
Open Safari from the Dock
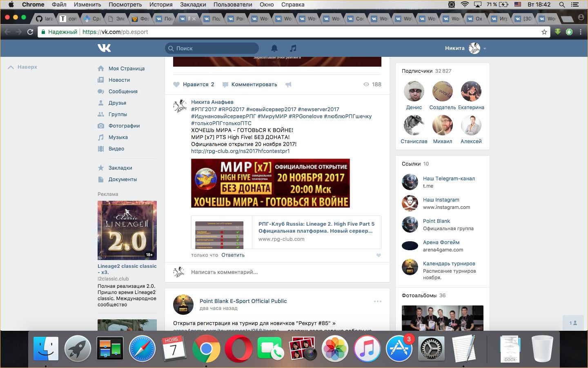coord(142,348)
